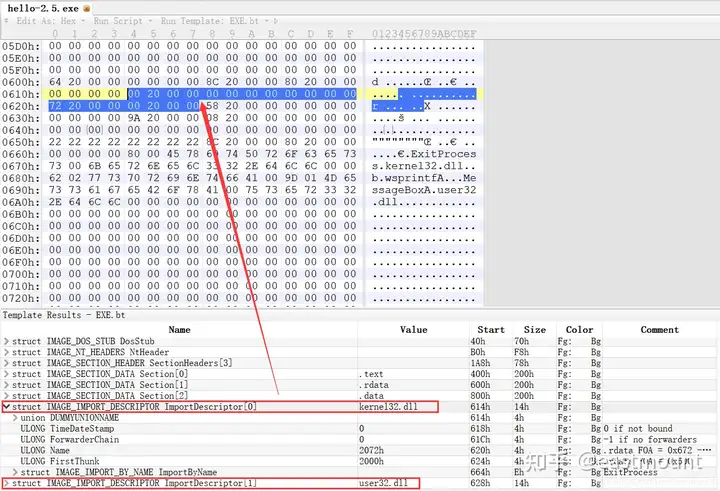Click the .rdata value cell
720x491 pixels.
(374, 385)
